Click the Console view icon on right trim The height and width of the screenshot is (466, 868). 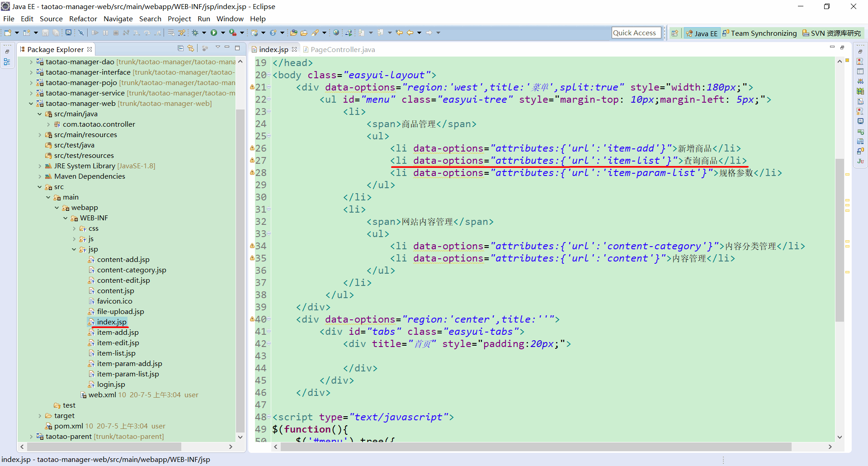pyautogui.click(x=860, y=121)
